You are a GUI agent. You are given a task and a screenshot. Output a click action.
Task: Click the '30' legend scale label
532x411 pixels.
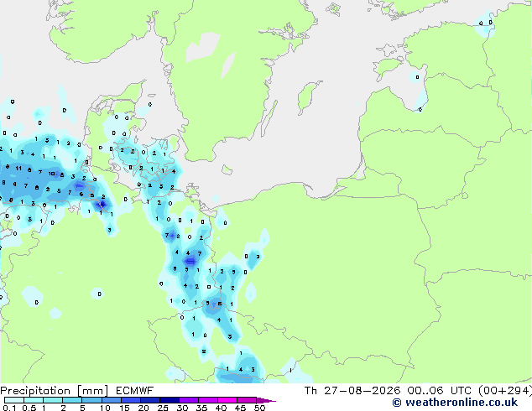coord(182,408)
